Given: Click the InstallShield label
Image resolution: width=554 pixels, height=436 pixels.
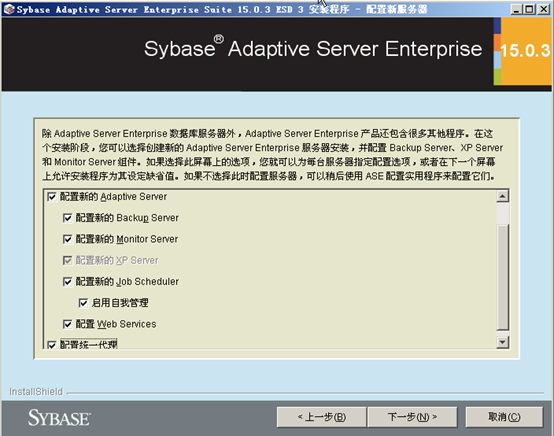Looking at the screenshot, I should point(36,392).
